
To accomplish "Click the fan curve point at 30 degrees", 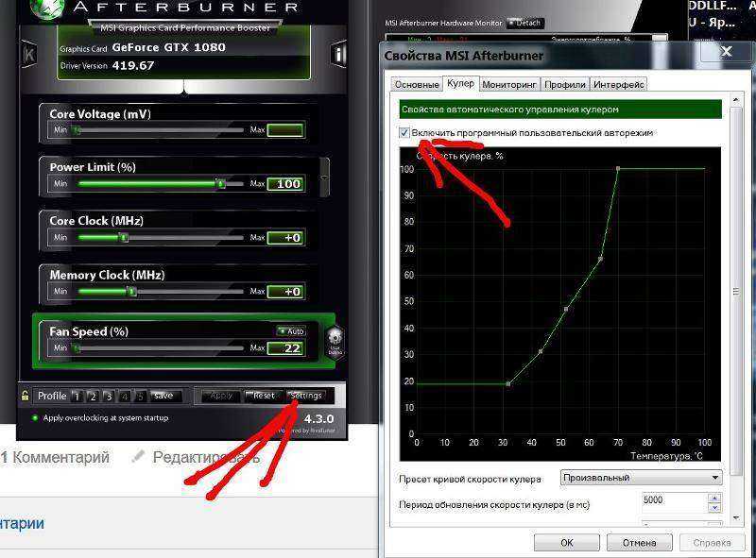I will [x=508, y=383].
